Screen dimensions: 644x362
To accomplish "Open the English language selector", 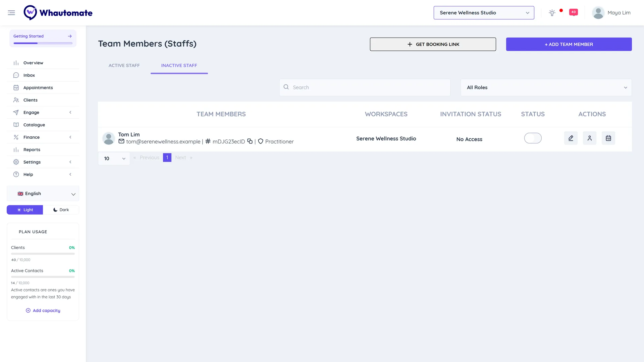I will pyautogui.click(x=43, y=194).
